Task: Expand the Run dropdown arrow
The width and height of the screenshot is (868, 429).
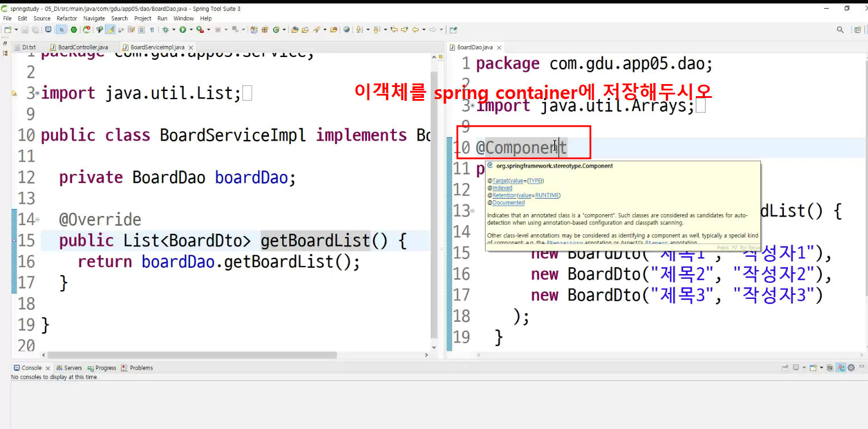Action: click(x=191, y=29)
